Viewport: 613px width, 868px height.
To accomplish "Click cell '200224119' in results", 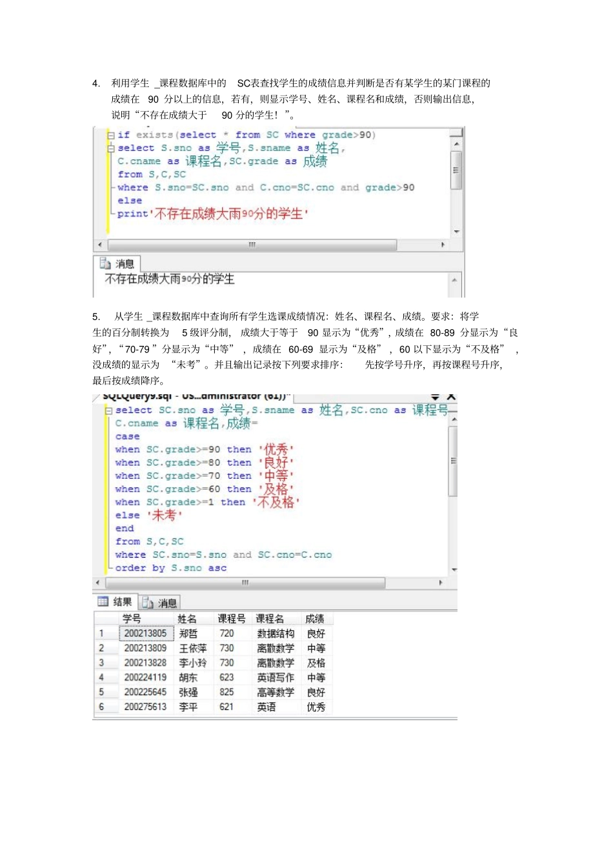I will (146, 678).
